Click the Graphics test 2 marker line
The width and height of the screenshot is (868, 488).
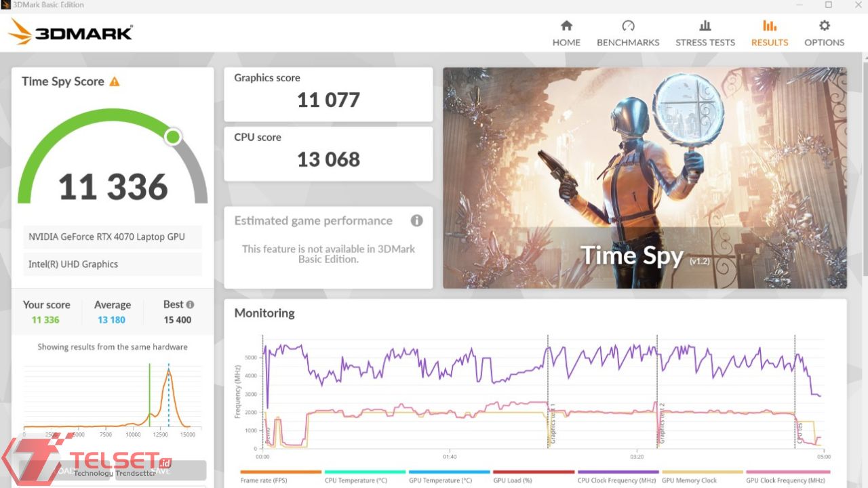[657, 393]
